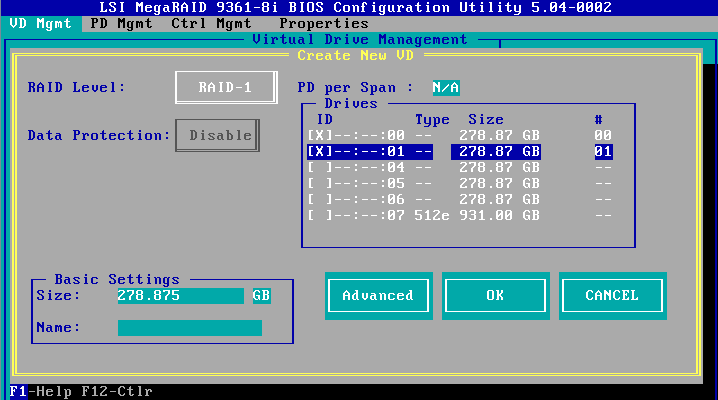Open the Data Protection Disable selector
The height and width of the screenshot is (400, 718).
pyautogui.click(x=218, y=135)
